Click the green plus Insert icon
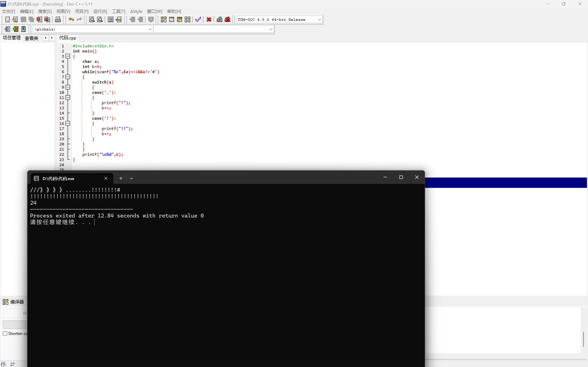This screenshot has height=367, width=588. (15, 29)
